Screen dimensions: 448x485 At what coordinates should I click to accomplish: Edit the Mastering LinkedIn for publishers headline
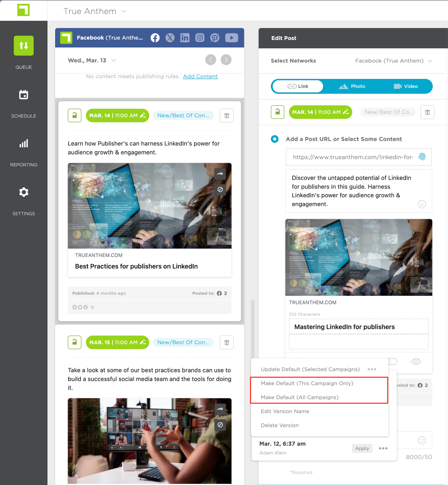(359, 327)
